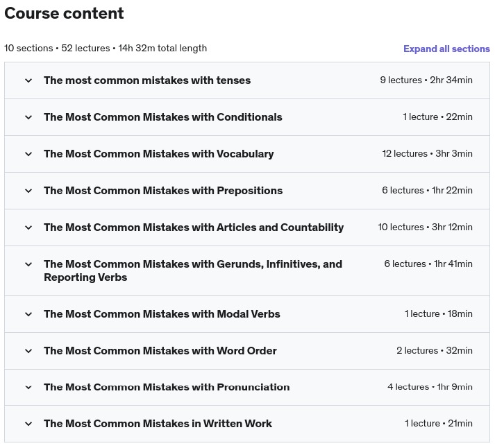
Task: Expand chevron next to Conditionals section
Action: tap(28, 117)
